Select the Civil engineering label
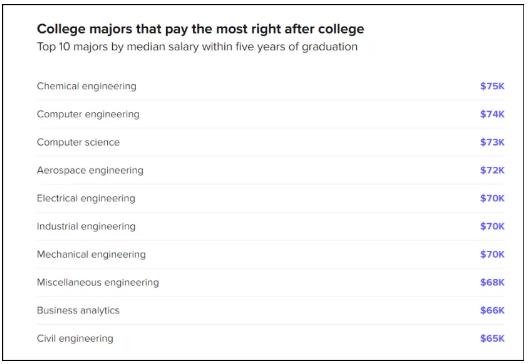The image size is (528, 364). pos(75,338)
